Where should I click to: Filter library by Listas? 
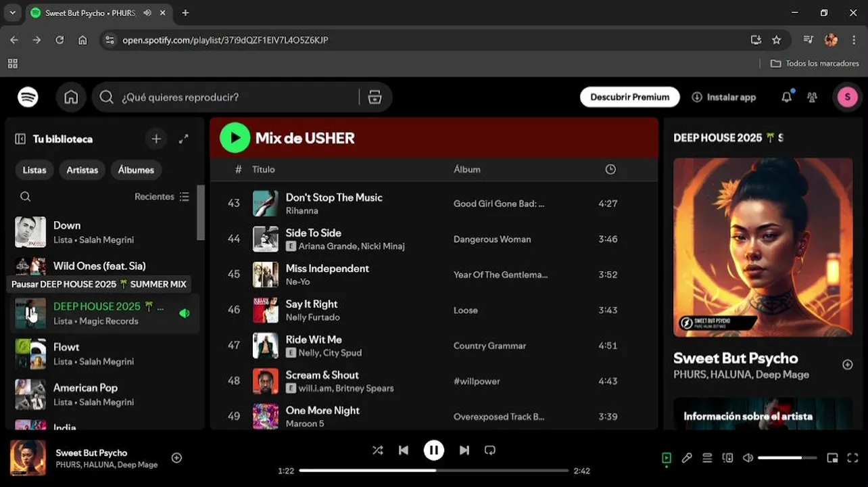tap(34, 170)
